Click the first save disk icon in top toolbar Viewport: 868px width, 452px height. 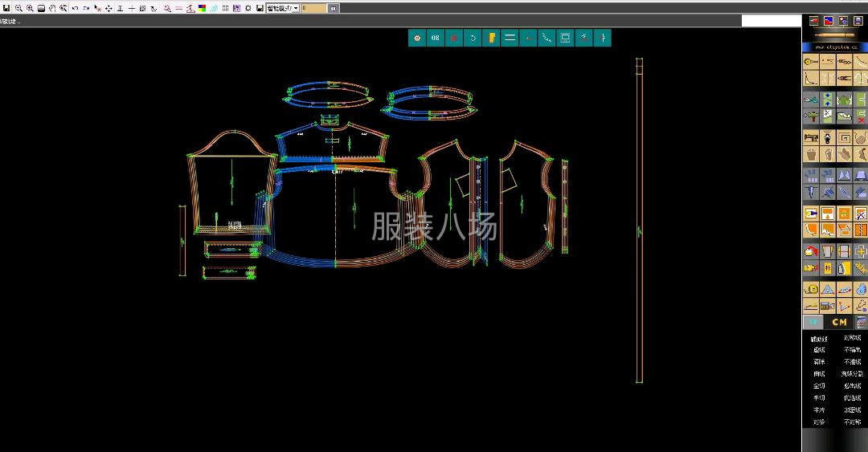coord(6,8)
